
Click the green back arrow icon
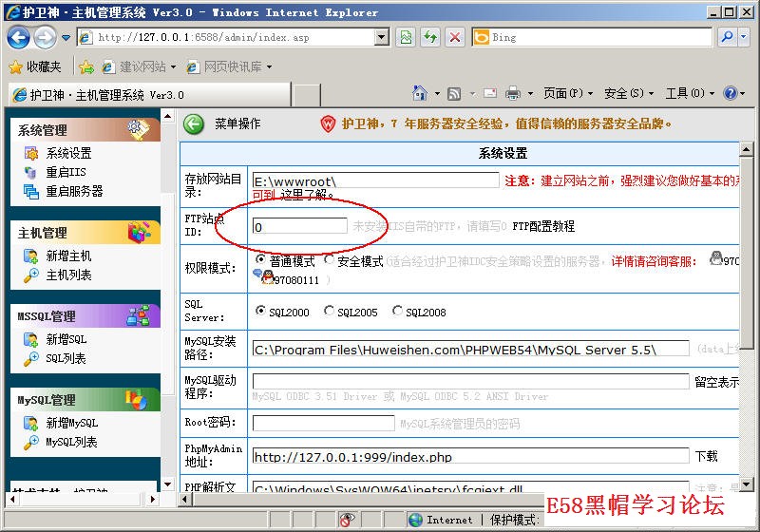coord(194,123)
